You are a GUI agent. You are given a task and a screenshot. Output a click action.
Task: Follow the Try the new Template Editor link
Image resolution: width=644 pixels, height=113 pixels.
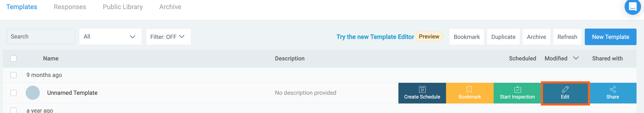(375, 37)
